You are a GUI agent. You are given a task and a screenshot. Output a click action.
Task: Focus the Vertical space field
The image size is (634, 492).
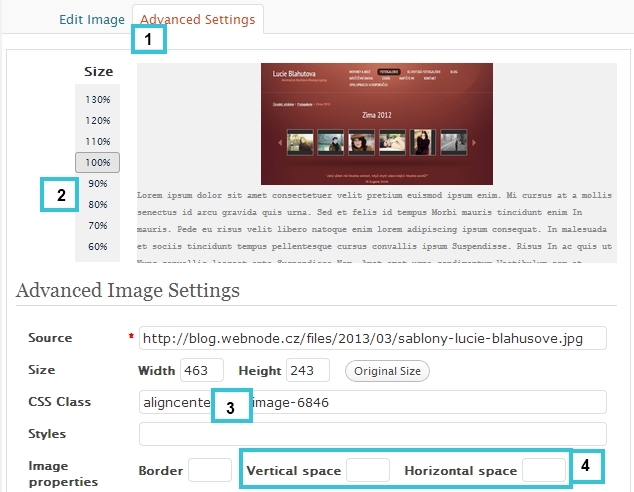tap(367, 470)
